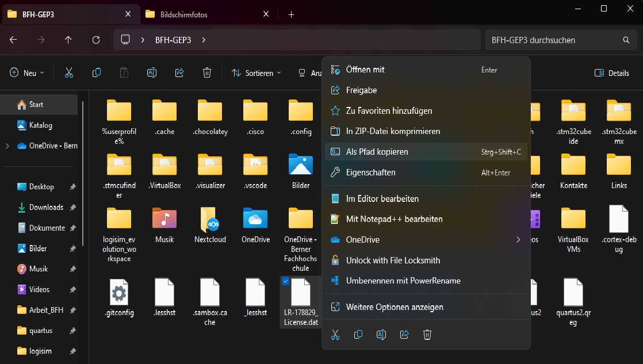Select the logisim_evolution_workspace folder
Screen dimensions: 643x364
pos(119,235)
